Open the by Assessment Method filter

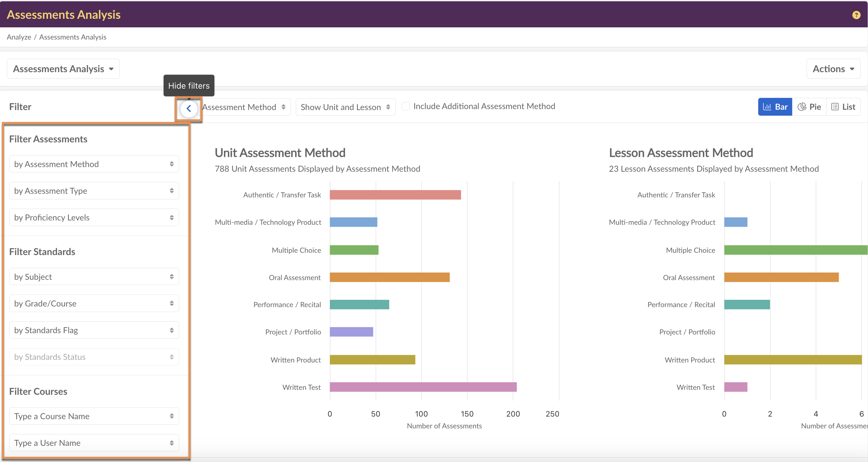click(x=94, y=164)
